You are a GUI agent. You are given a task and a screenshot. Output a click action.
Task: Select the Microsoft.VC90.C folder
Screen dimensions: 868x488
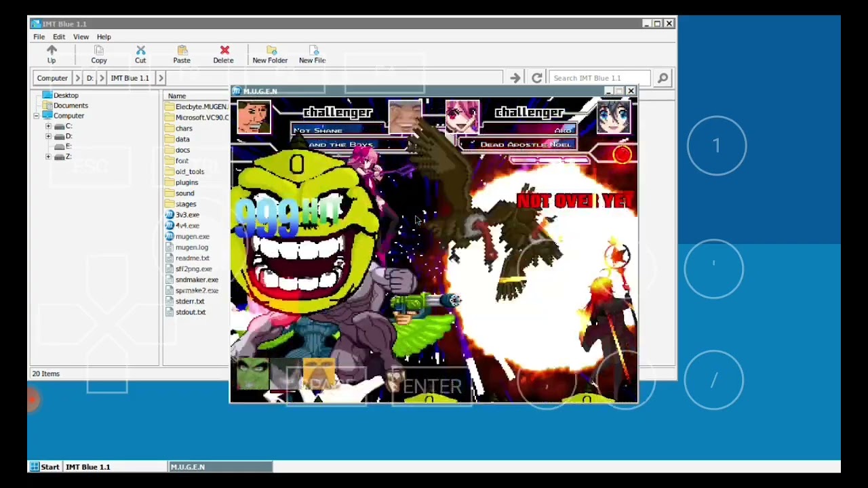pyautogui.click(x=197, y=117)
